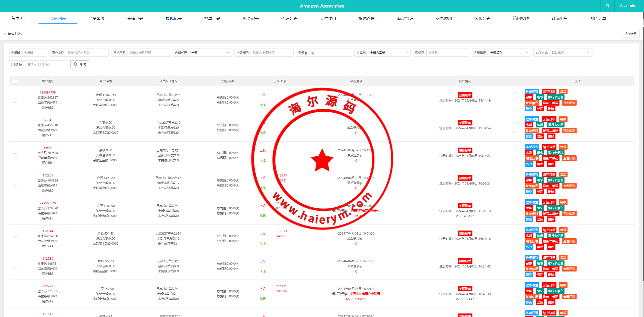This screenshot has height=317, width=644.
Task: Click the search magnifier button
Action: tap(80, 65)
